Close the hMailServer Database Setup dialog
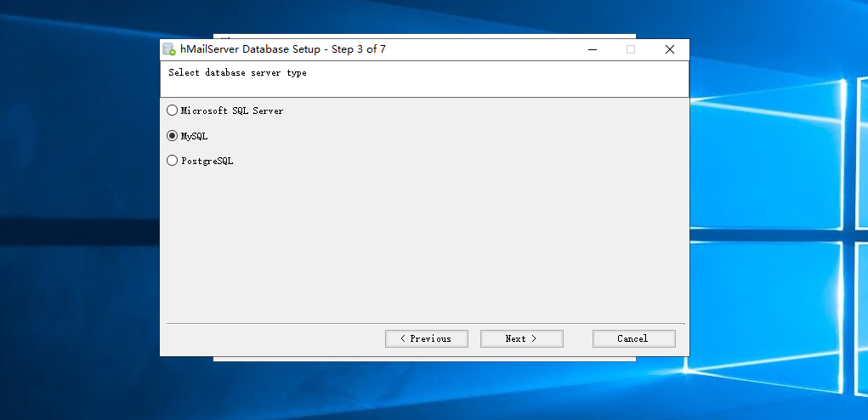The image size is (868, 420). click(x=669, y=49)
